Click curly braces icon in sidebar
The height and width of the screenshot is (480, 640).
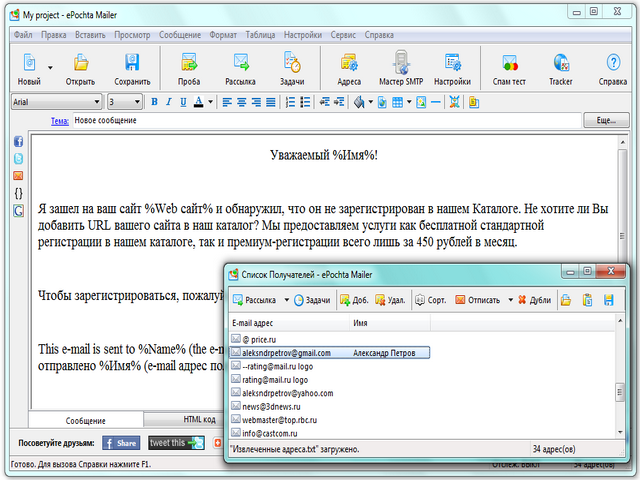coord(18,193)
